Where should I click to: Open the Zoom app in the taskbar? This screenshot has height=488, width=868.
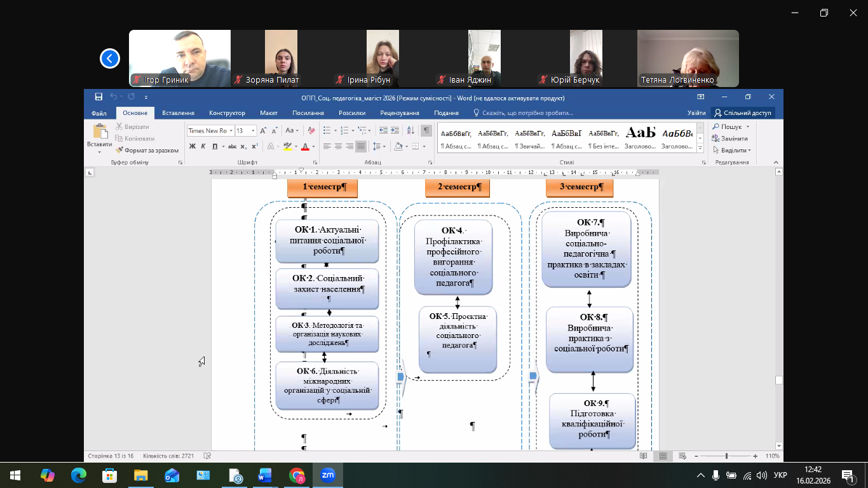pyautogui.click(x=328, y=475)
